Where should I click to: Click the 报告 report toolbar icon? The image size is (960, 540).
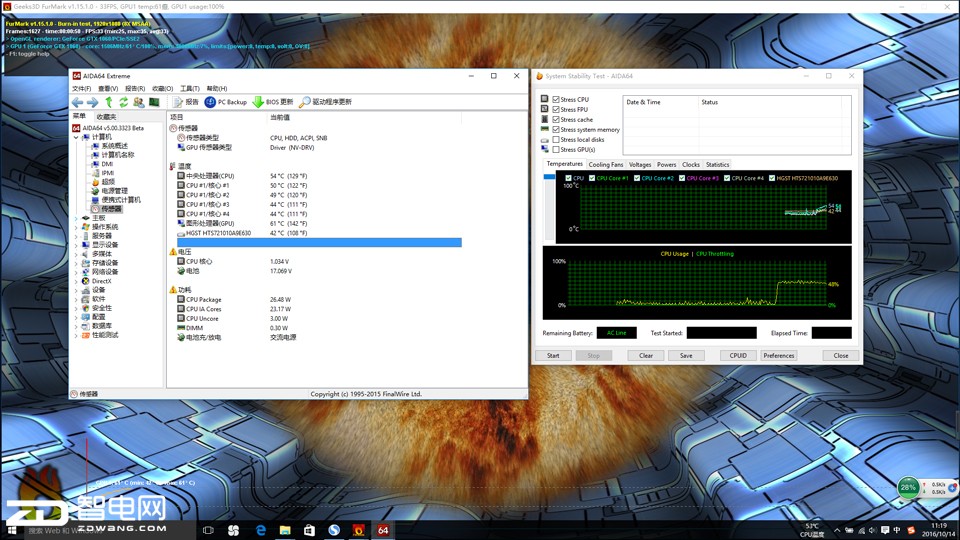click(x=179, y=102)
